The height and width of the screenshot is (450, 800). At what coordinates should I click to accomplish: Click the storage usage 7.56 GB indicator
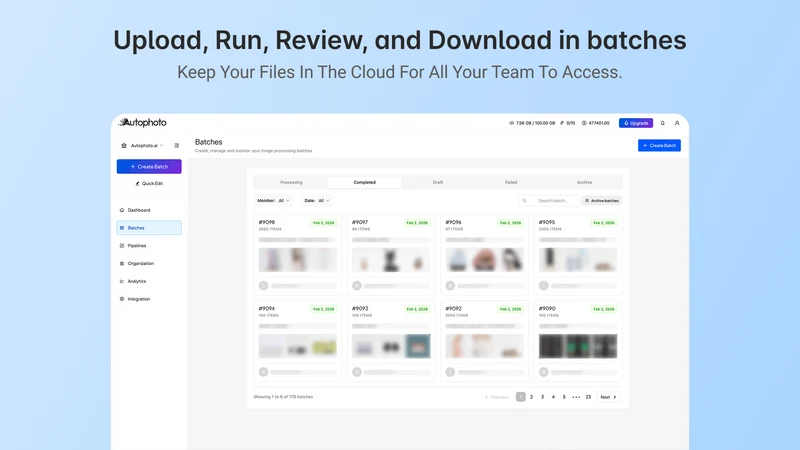(532, 123)
